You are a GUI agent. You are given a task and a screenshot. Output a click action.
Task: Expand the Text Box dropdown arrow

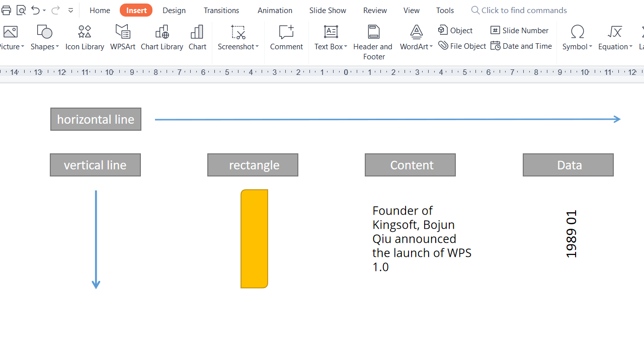[x=345, y=47]
